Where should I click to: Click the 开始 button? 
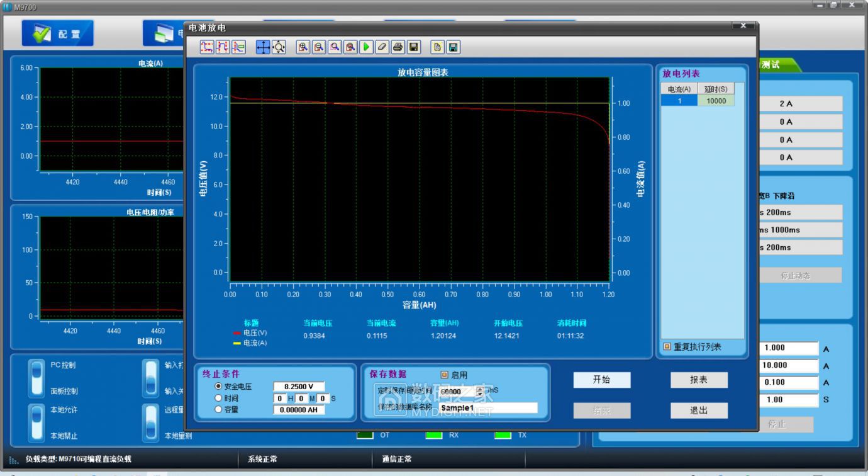click(602, 380)
